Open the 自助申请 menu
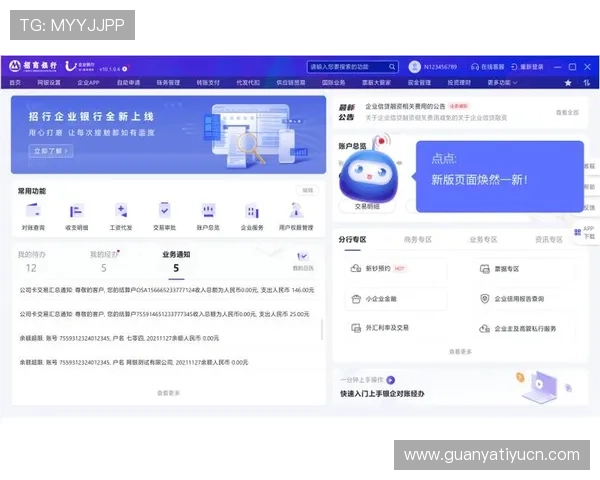The height and width of the screenshot is (480, 600). click(x=128, y=83)
